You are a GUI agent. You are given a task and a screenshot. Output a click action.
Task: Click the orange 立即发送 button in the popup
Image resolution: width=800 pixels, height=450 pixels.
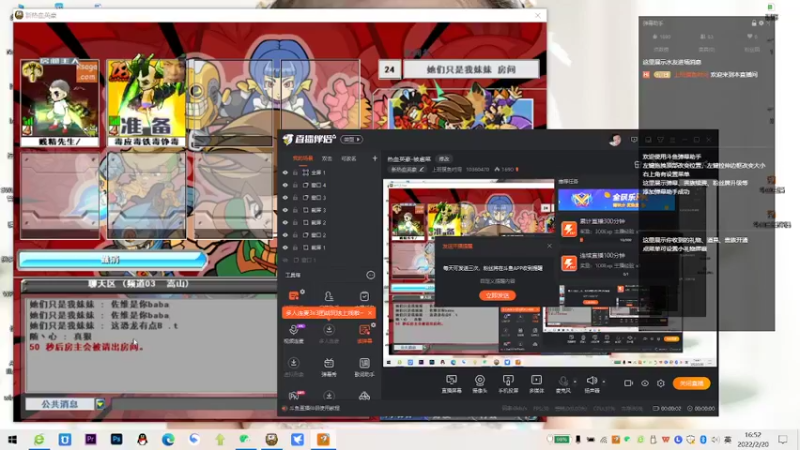tap(497, 295)
